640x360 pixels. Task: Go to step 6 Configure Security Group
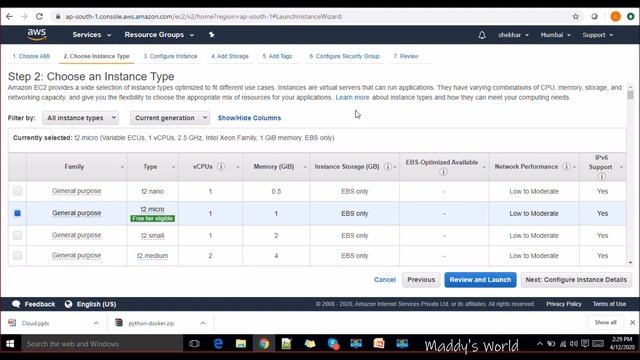(344, 56)
